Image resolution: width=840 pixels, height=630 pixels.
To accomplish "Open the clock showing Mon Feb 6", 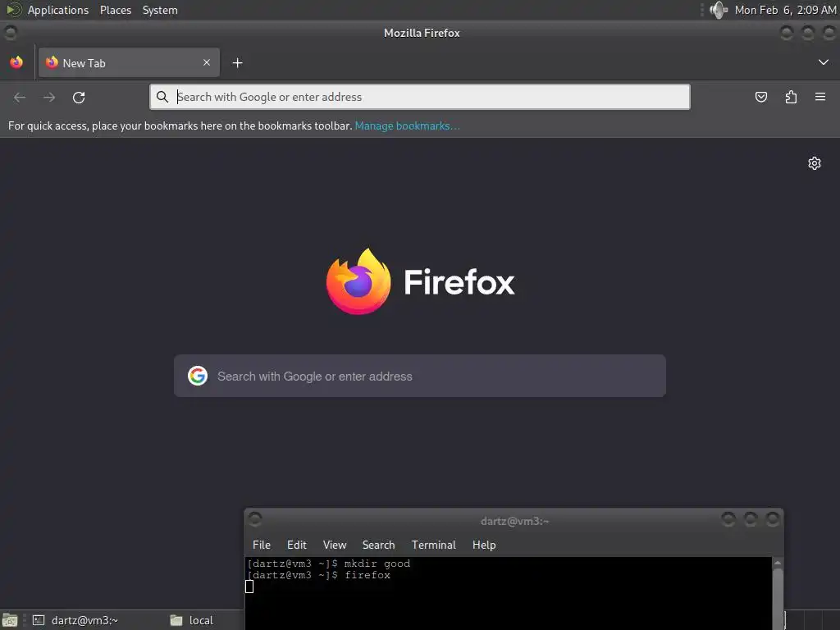I will 785,10.
